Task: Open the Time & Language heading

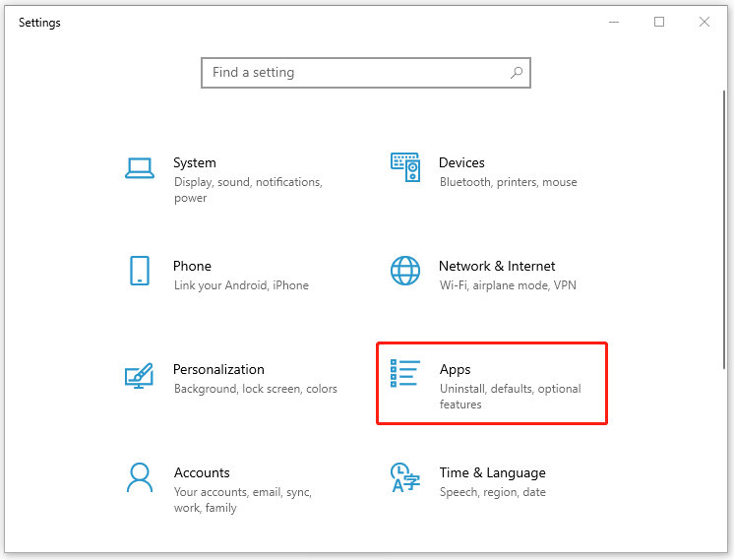Action: click(493, 473)
